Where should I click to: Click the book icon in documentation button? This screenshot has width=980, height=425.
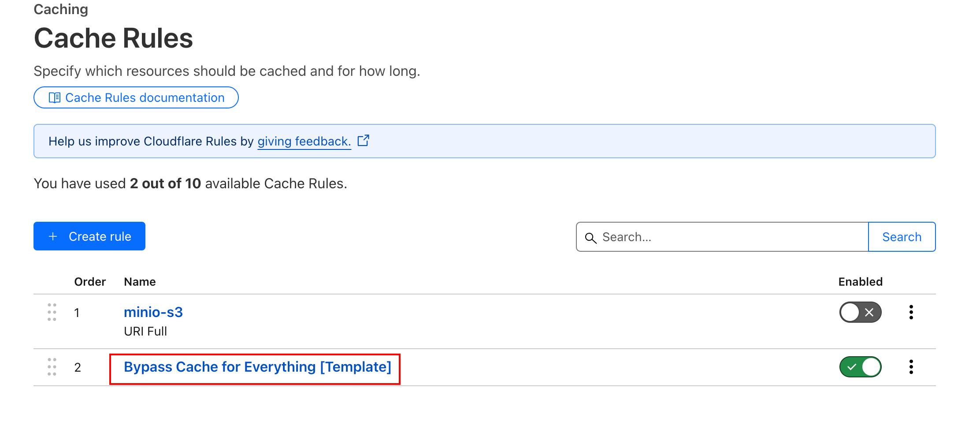pyautogui.click(x=55, y=97)
